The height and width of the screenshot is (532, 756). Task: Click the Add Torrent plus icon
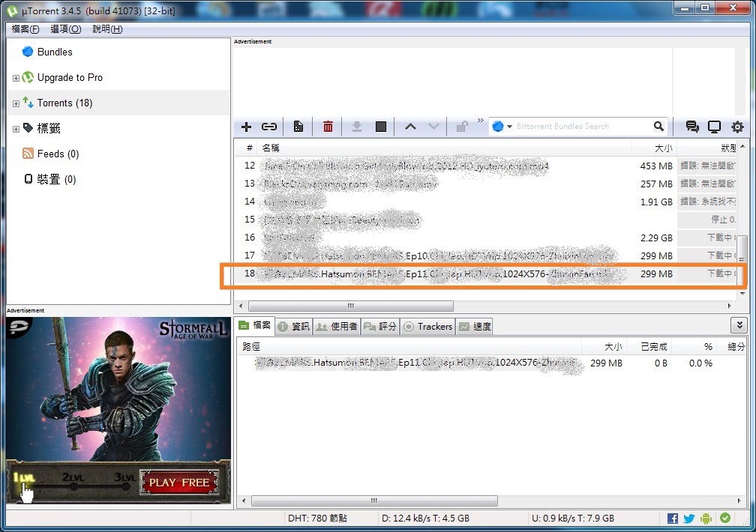coord(246,127)
